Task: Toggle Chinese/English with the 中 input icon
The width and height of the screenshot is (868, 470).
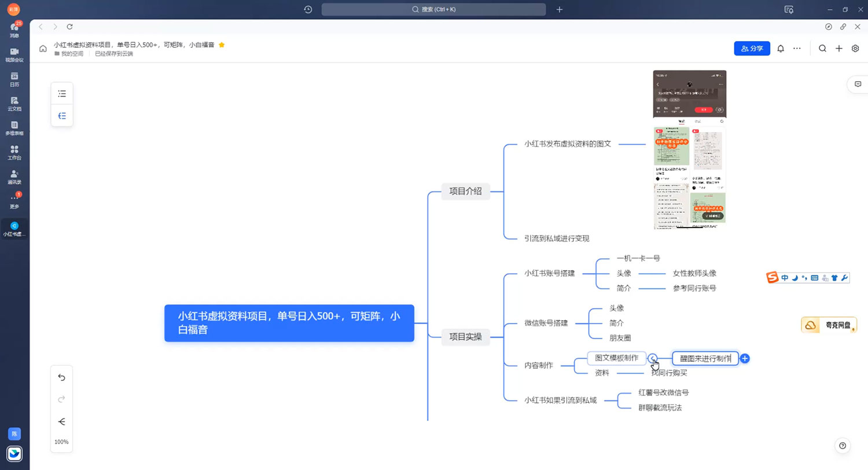Action: pos(784,277)
